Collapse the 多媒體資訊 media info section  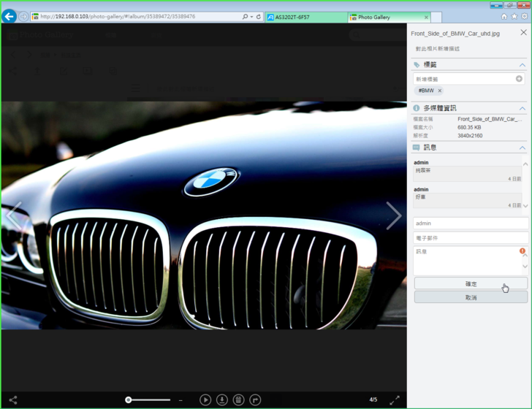[x=522, y=108]
